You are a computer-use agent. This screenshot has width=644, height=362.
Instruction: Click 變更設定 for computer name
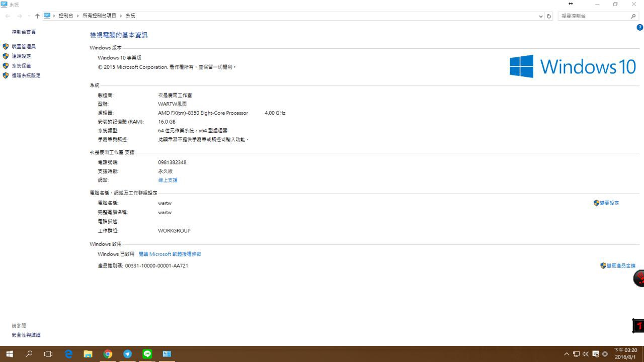(x=609, y=203)
